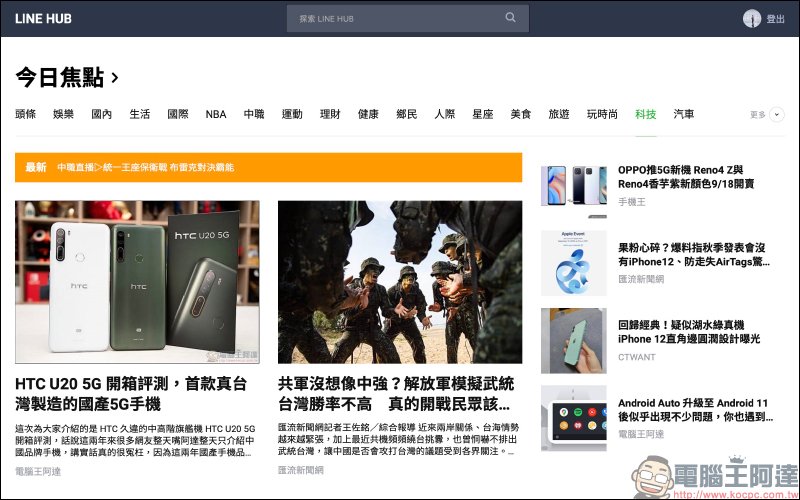
Task: Select the 科技 category tab
Action: [646, 115]
